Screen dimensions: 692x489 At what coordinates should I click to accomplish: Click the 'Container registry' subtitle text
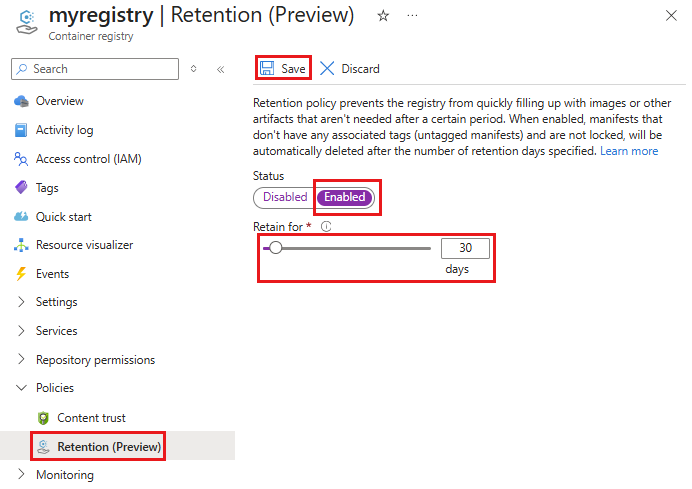point(90,36)
